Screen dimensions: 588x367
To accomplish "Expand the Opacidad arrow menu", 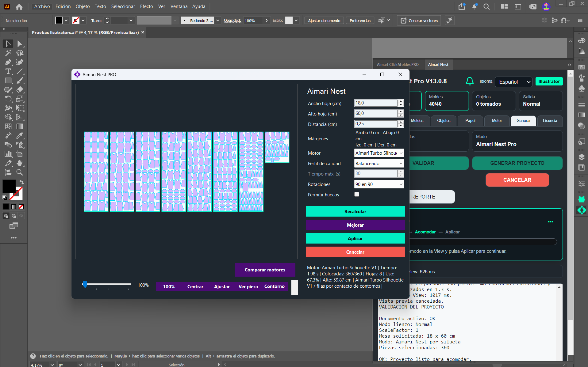I will pos(267,21).
